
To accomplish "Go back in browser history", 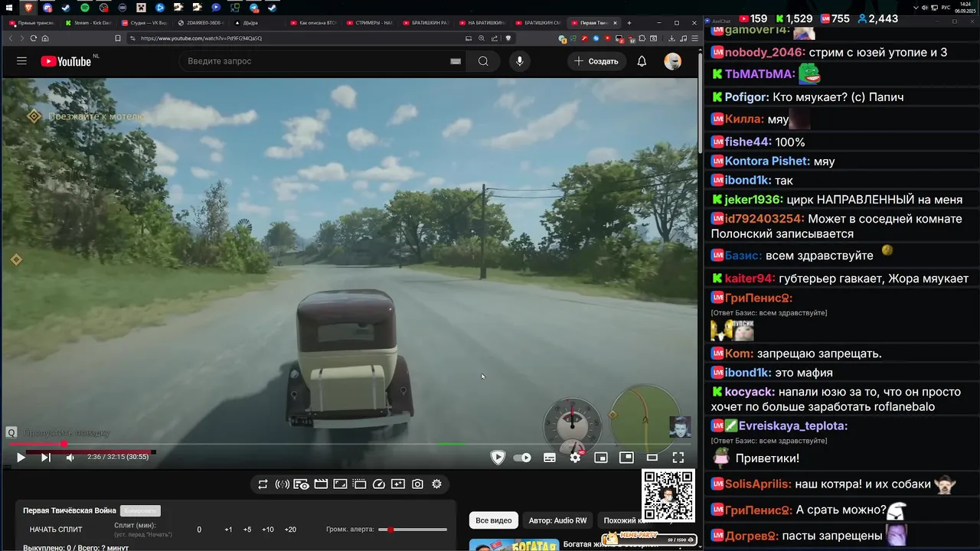I will coord(11,38).
